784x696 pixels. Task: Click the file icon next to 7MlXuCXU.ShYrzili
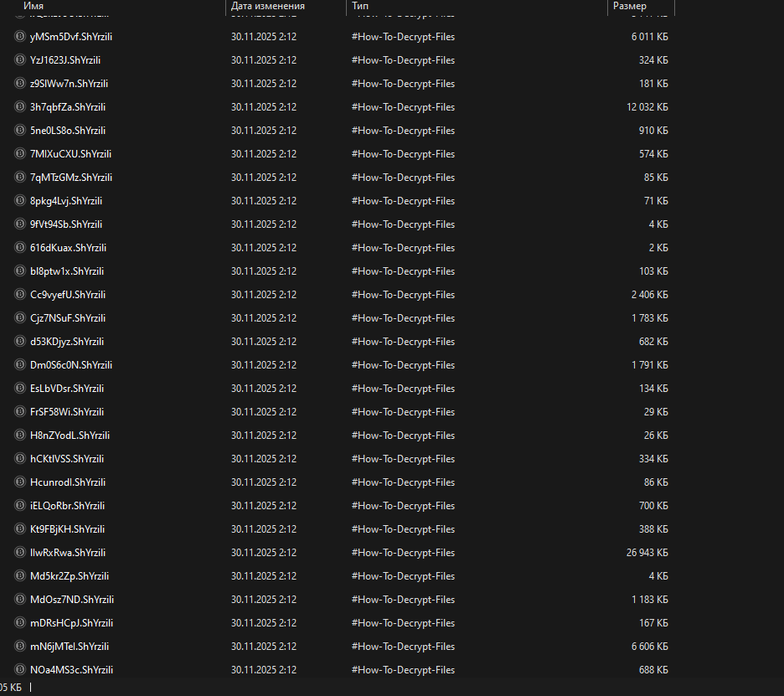[x=19, y=153]
